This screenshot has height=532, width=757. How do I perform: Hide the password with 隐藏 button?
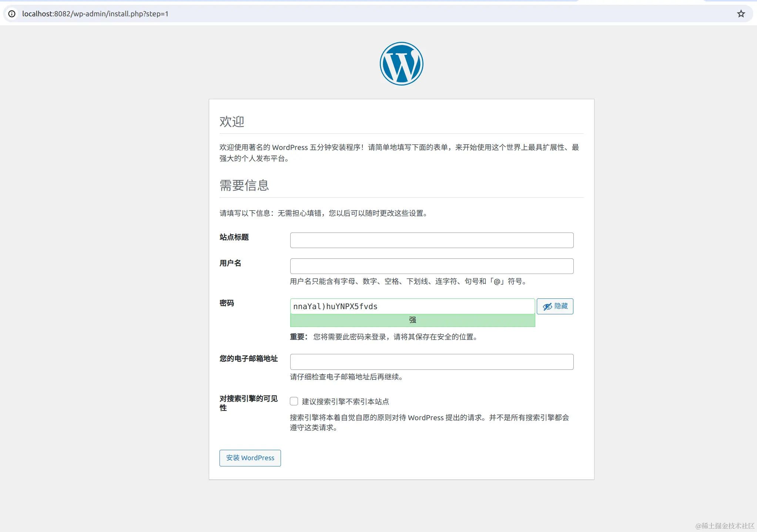point(555,306)
